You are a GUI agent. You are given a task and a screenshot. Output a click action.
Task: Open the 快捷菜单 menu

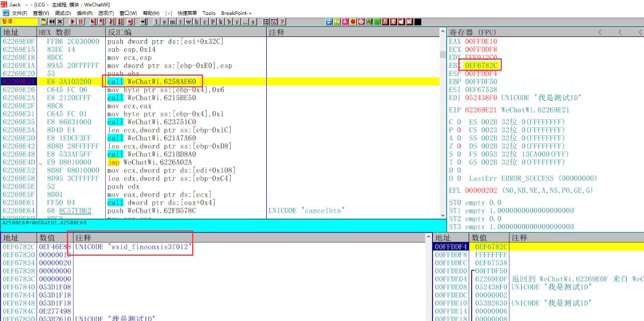point(187,13)
